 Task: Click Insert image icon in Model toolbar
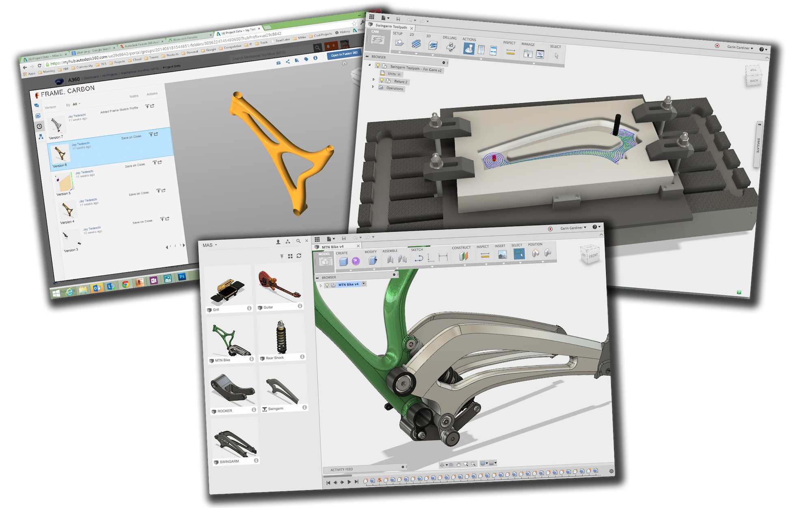pos(502,255)
